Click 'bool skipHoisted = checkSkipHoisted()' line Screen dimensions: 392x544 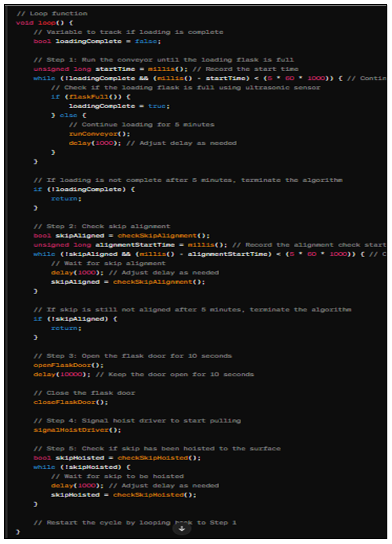click(117, 458)
